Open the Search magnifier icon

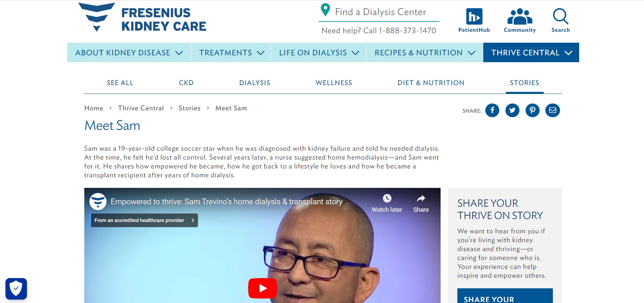point(560,16)
